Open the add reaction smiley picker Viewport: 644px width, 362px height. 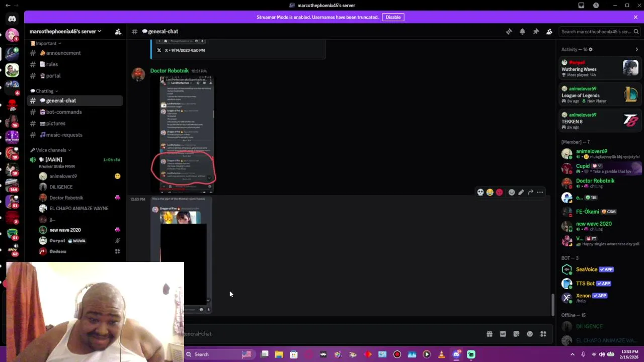point(512,192)
